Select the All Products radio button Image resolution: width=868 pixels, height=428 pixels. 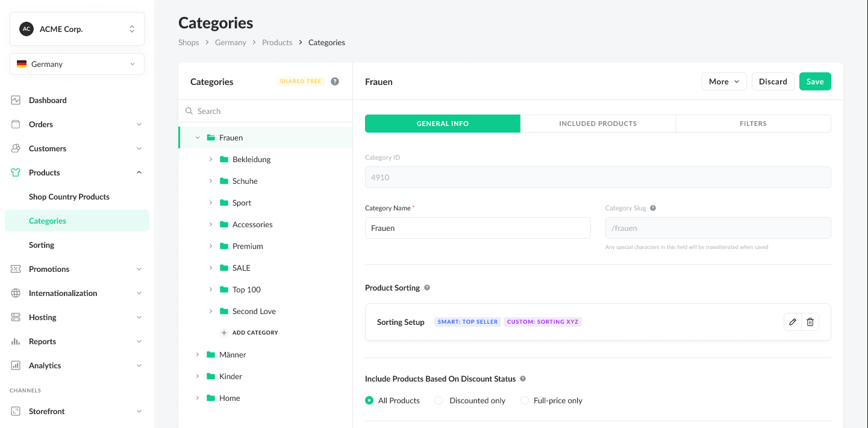coord(370,400)
